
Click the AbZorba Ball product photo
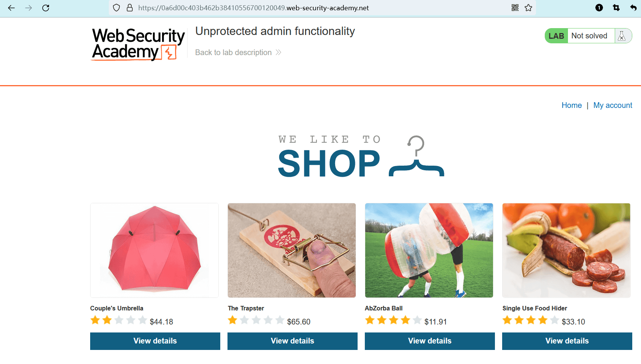coord(429,250)
